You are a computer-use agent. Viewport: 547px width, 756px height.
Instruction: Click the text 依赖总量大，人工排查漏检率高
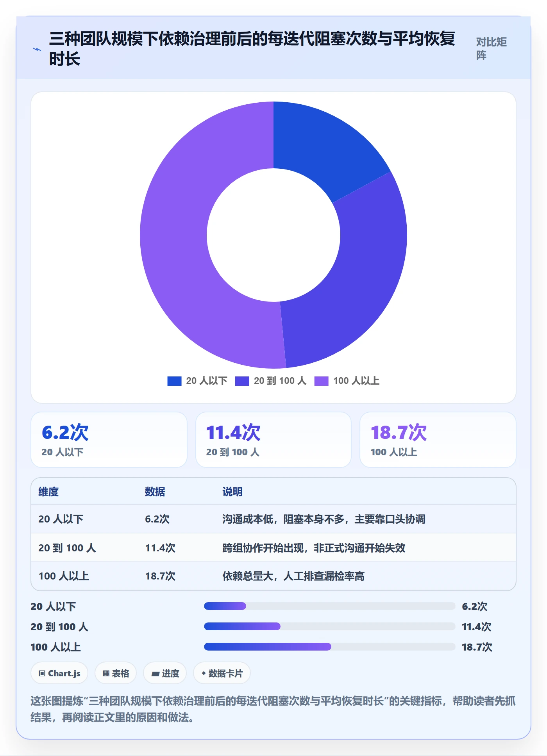[x=293, y=576]
